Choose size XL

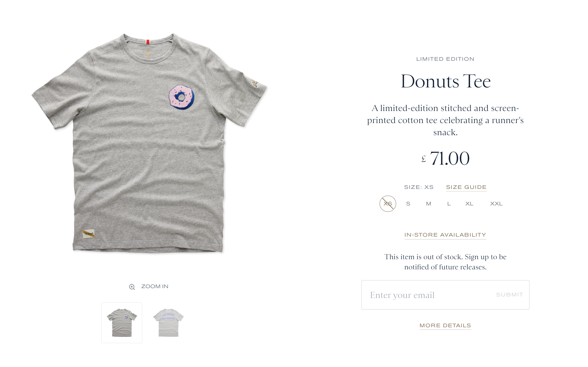pyautogui.click(x=469, y=204)
